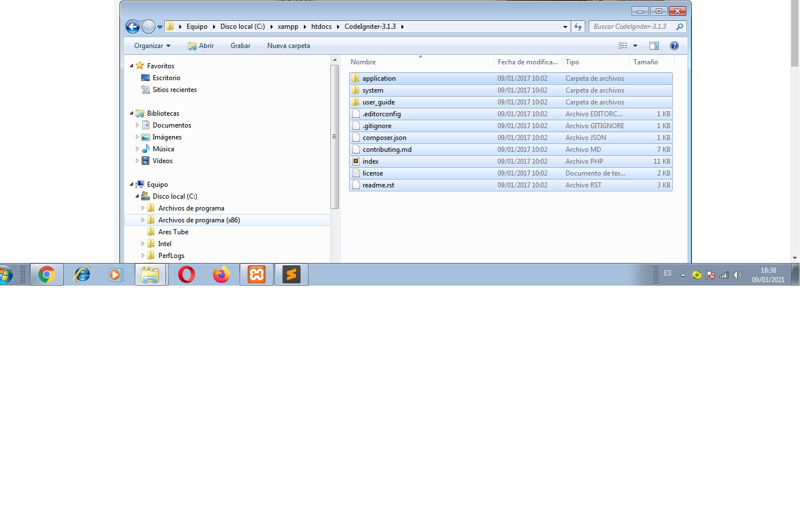Image resolution: width=812 pixels, height=508 pixels.
Task: Select Archivos de programa (x86) folder
Action: point(199,220)
